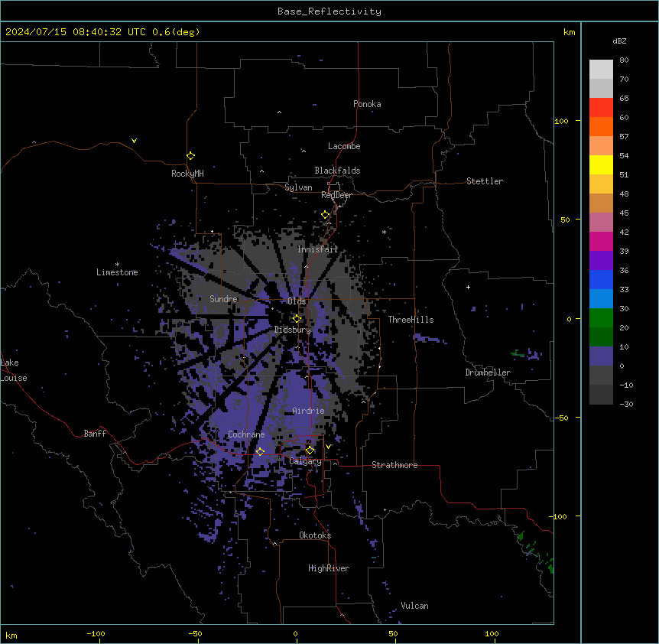Click the Airdrie city label
The height and width of the screenshot is (644, 659).
click(x=308, y=411)
